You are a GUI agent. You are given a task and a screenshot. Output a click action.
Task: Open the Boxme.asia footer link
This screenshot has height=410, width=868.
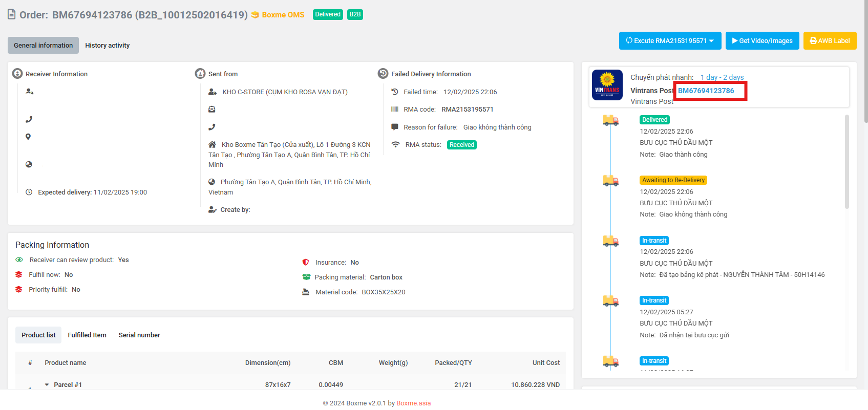tap(413, 403)
